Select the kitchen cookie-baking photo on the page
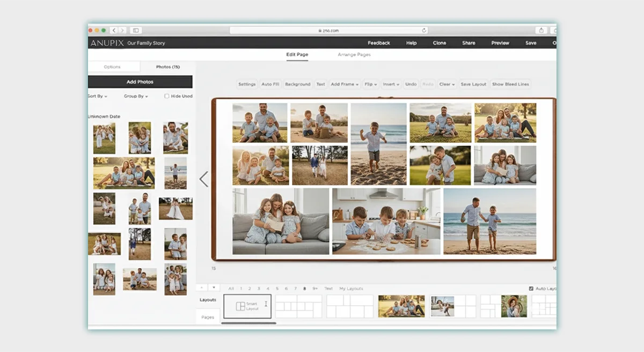This screenshot has height=352, width=644. coord(386,221)
